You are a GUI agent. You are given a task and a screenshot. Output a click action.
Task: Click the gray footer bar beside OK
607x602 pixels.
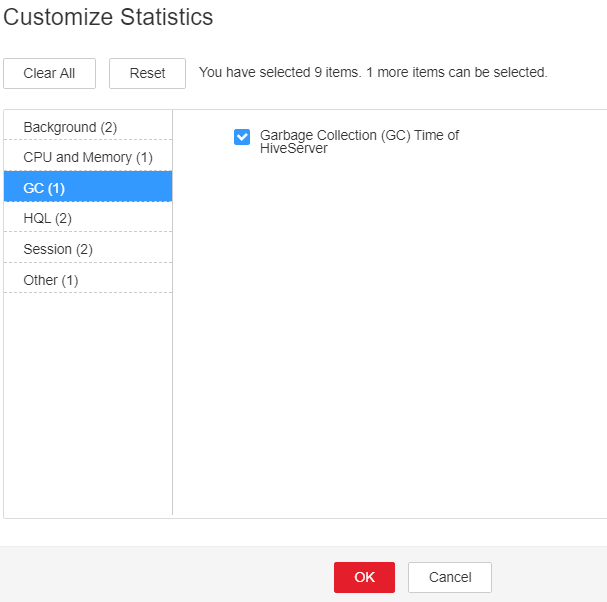click(166, 574)
